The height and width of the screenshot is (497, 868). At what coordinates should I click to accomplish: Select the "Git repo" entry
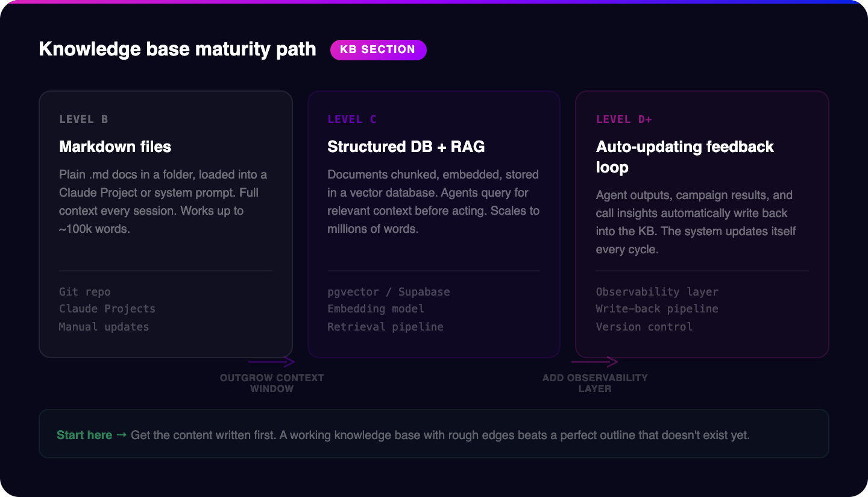(85, 292)
